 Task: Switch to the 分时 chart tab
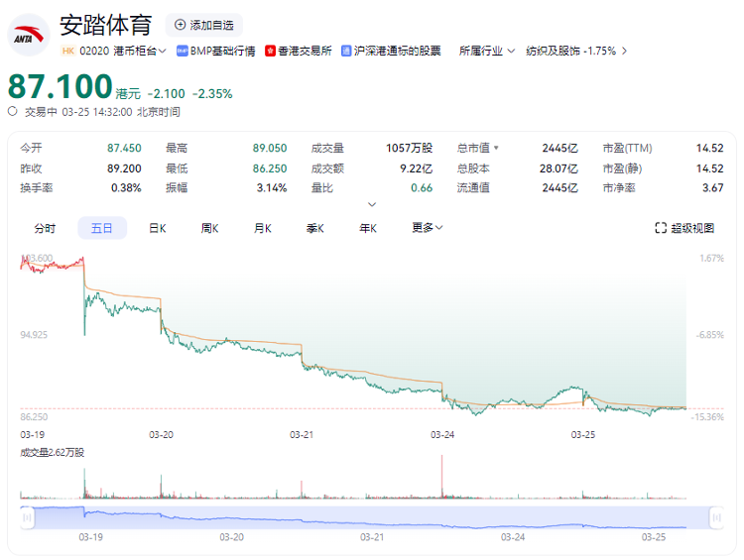click(45, 229)
